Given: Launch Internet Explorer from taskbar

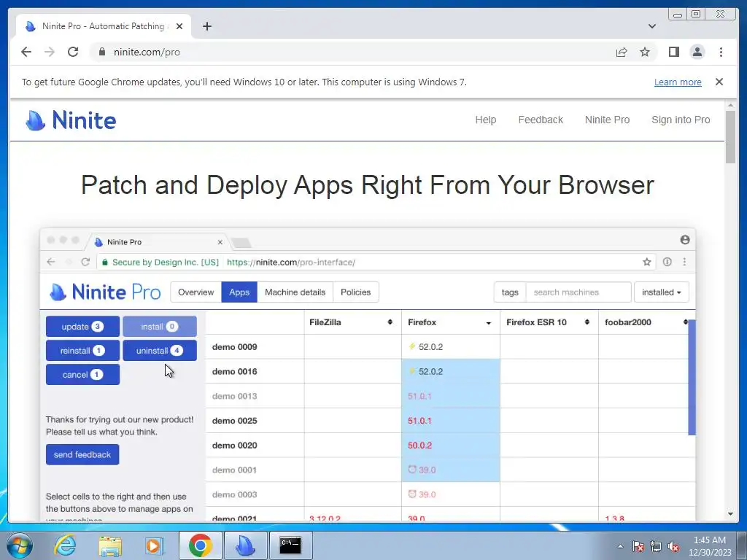Looking at the screenshot, I should pyautogui.click(x=65, y=545).
